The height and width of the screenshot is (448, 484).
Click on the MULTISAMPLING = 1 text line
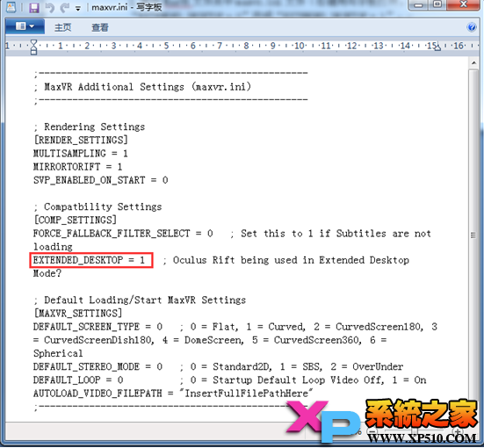point(80,154)
